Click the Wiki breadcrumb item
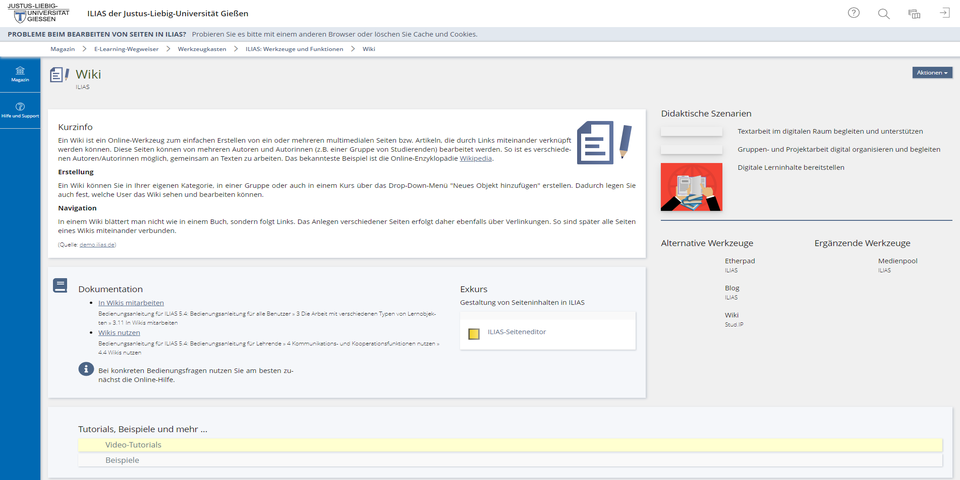960x480 pixels. coord(369,49)
